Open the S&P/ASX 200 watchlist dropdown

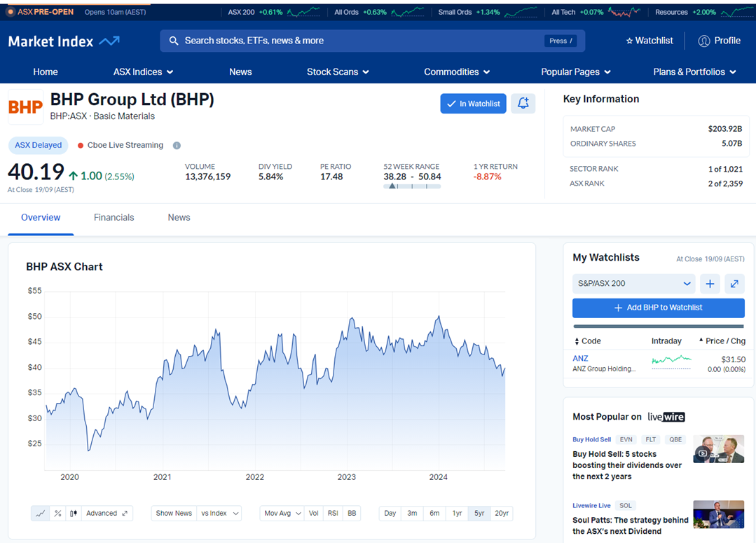point(633,284)
